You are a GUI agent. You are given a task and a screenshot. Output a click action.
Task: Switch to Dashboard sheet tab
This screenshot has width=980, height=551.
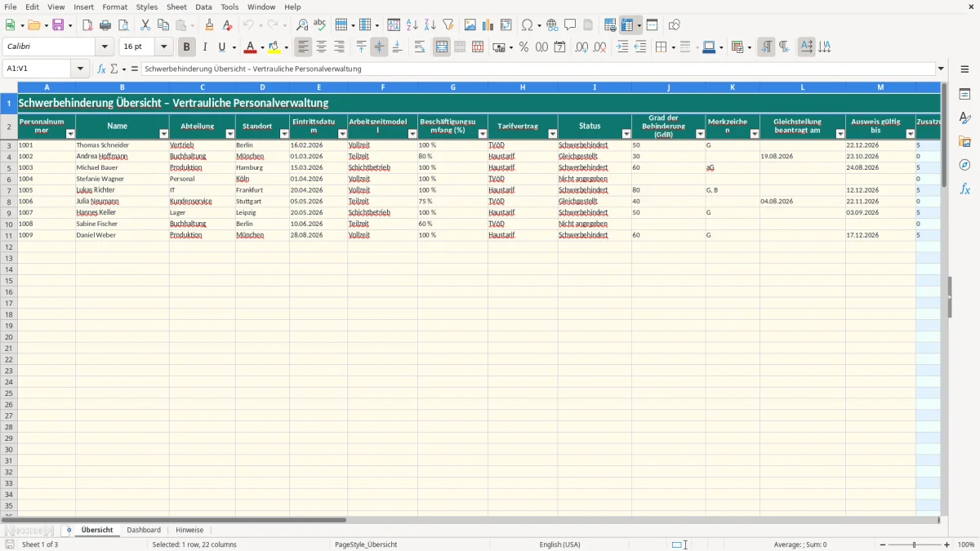click(x=144, y=530)
